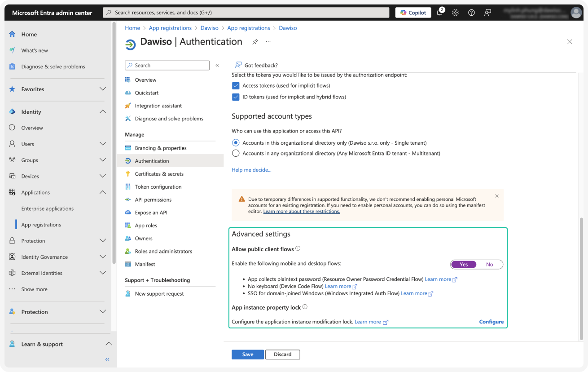Click the top search resources field

tap(246, 13)
